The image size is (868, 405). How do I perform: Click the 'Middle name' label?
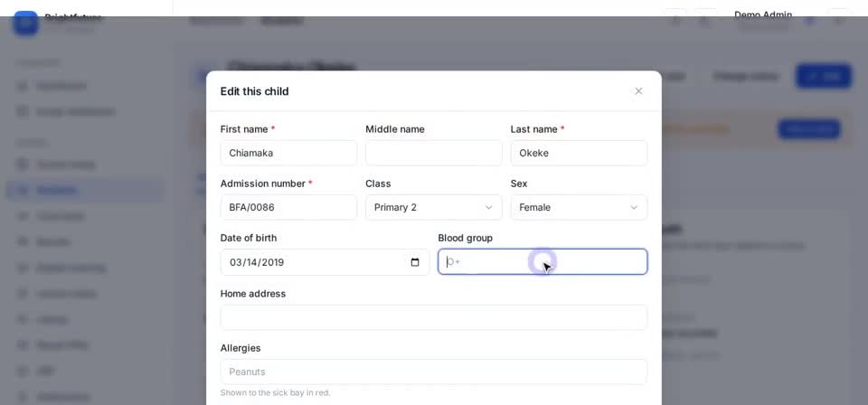tap(395, 129)
